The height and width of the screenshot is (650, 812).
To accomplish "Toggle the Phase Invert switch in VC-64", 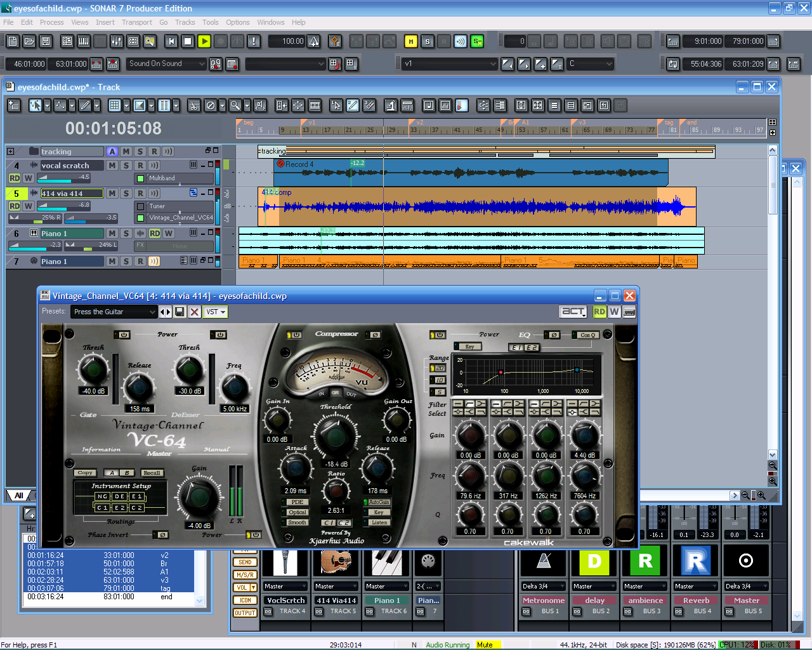I will (160, 535).
